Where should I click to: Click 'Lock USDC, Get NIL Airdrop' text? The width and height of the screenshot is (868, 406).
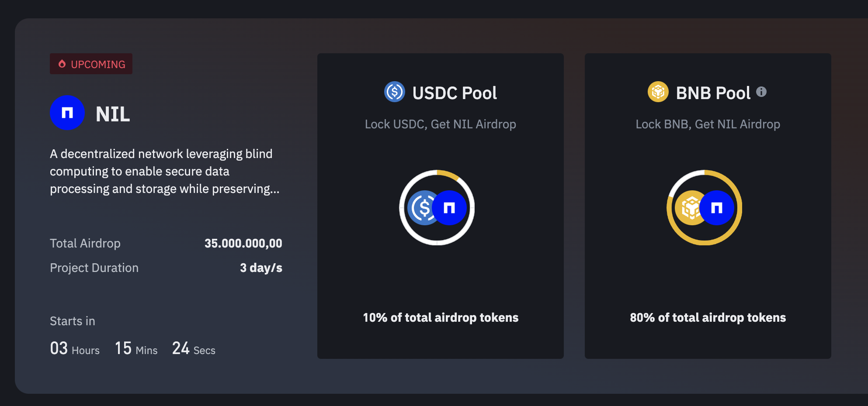pyautogui.click(x=441, y=124)
